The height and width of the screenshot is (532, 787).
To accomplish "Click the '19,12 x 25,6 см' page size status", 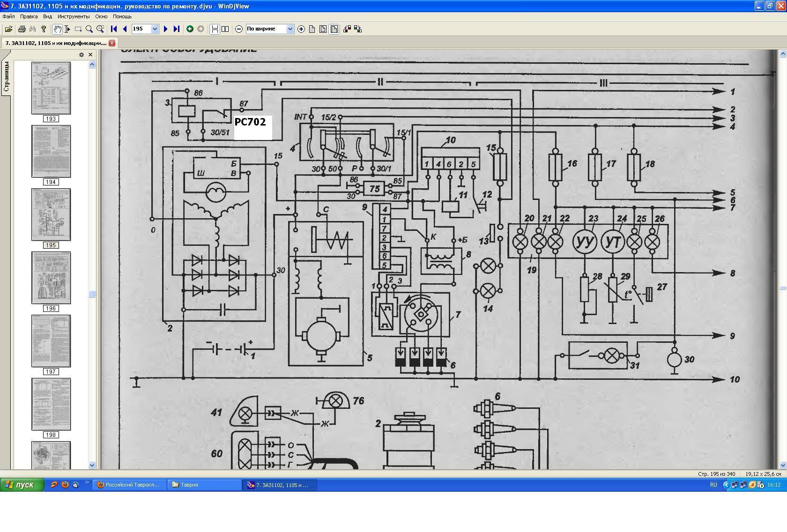I will point(763,474).
